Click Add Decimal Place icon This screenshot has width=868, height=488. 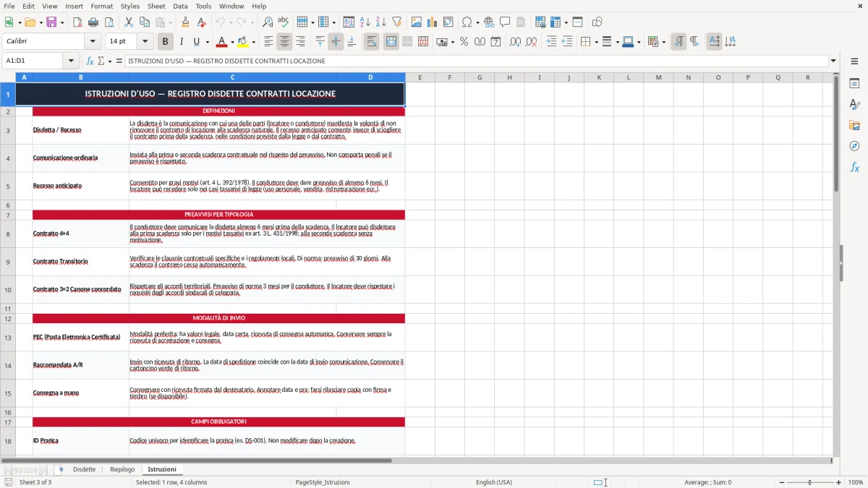coord(515,42)
